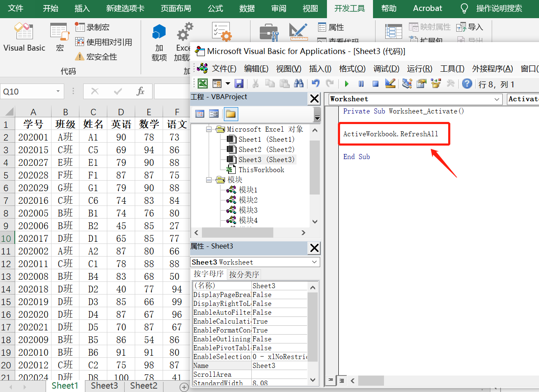Switch to 按字母序 properties tab
This screenshot has height=392, width=539.
click(209, 274)
